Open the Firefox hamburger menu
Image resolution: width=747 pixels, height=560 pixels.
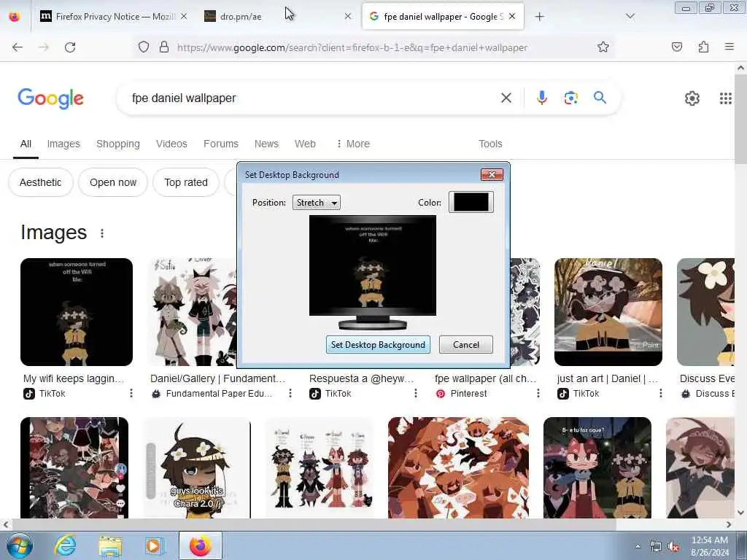point(729,47)
